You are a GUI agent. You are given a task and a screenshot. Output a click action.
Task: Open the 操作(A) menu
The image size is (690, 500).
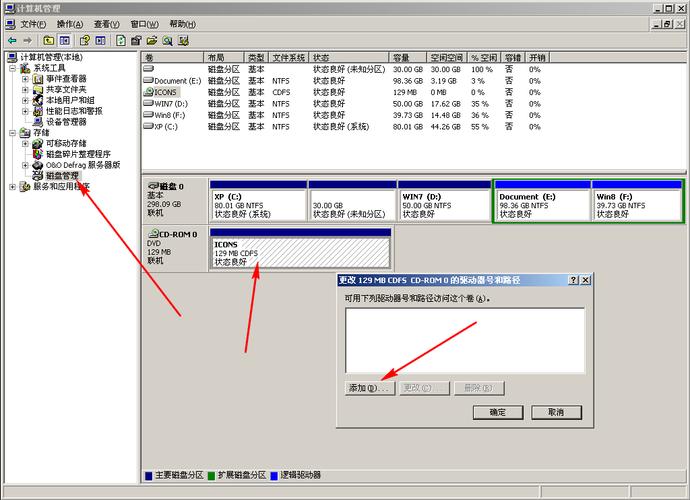point(70,23)
